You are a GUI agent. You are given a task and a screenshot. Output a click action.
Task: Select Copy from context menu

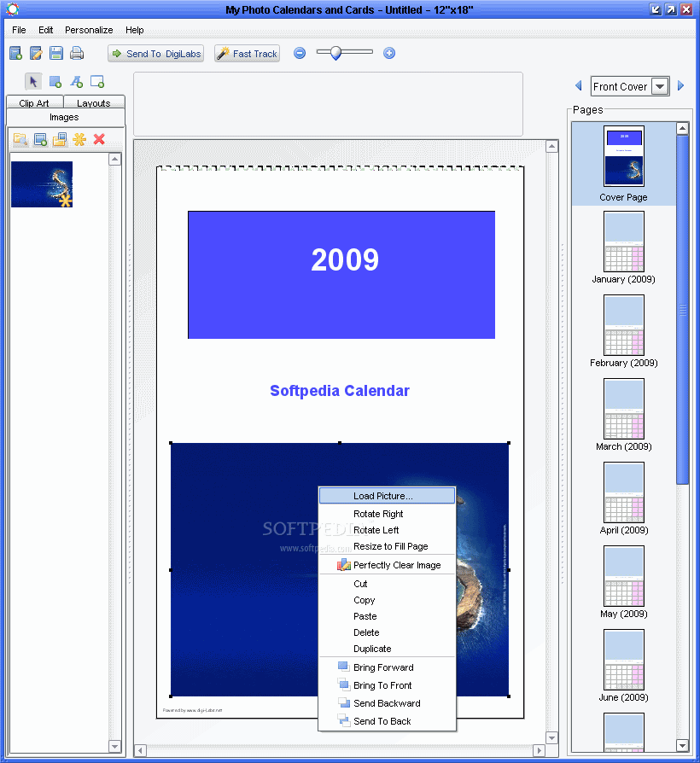tap(387, 600)
